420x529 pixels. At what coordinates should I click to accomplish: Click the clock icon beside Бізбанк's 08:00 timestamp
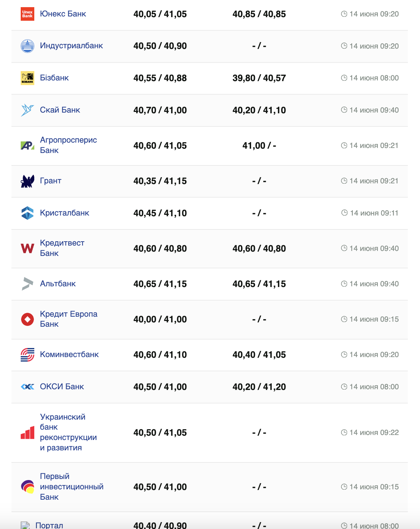point(344,78)
